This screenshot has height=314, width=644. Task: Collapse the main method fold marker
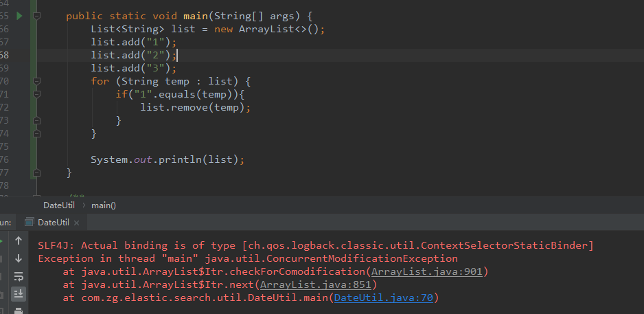tap(36, 16)
